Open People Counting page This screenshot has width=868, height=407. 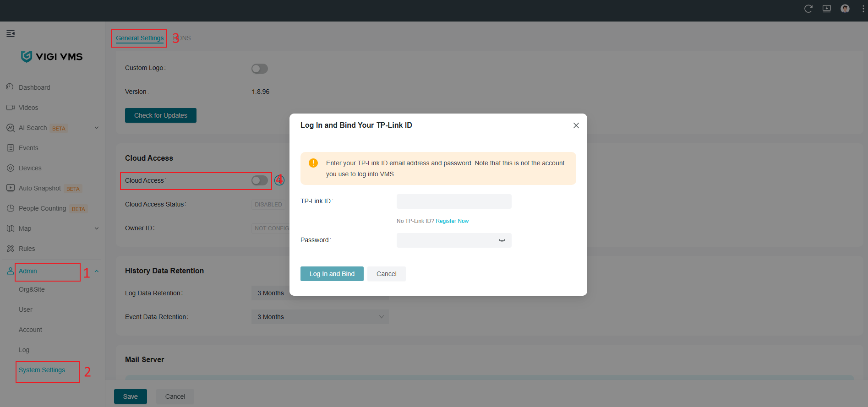42,208
